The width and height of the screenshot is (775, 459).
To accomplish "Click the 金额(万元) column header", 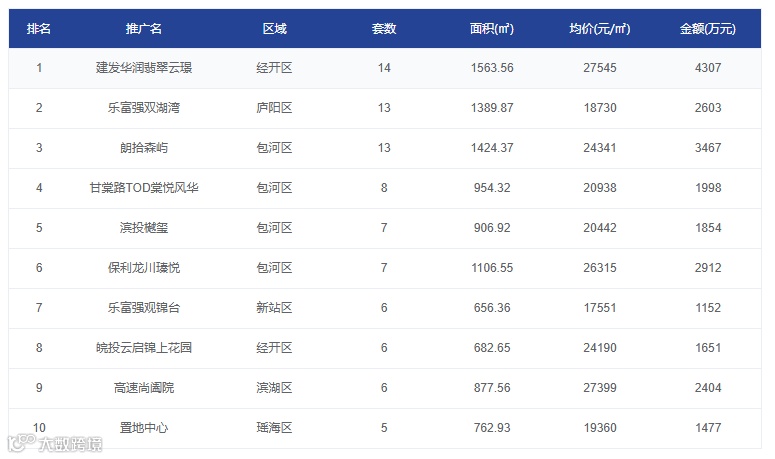I will coord(708,29).
